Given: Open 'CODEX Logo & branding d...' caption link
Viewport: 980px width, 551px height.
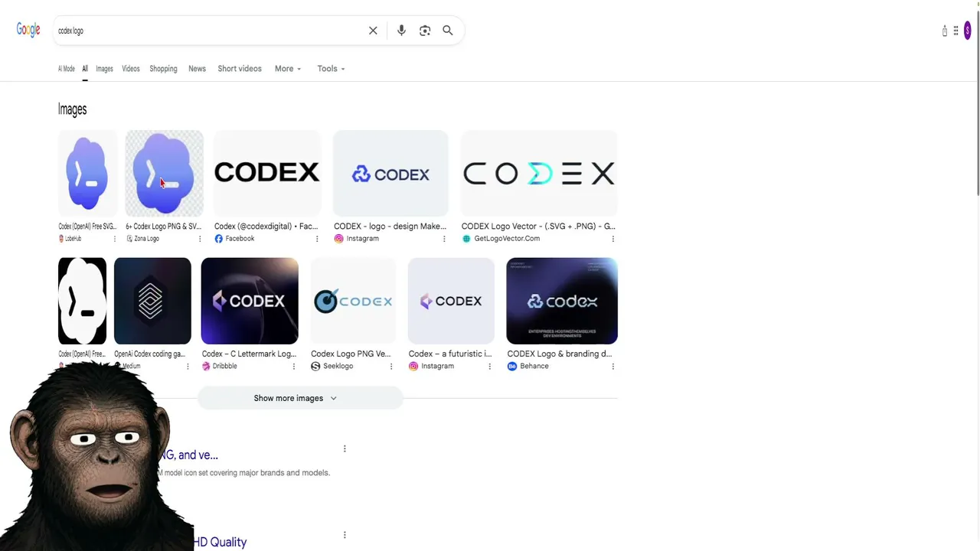Looking at the screenshot, I should (560, 354).
